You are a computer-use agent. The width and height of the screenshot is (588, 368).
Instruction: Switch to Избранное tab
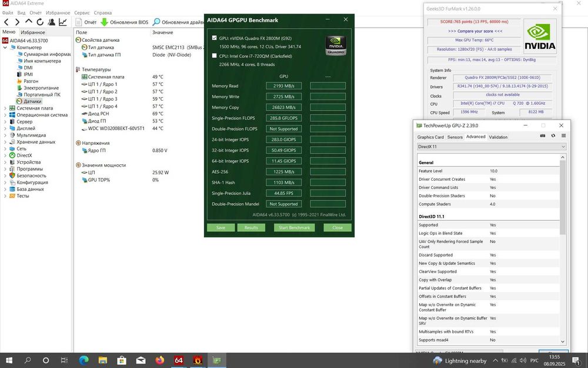click(x=33, y=32)
